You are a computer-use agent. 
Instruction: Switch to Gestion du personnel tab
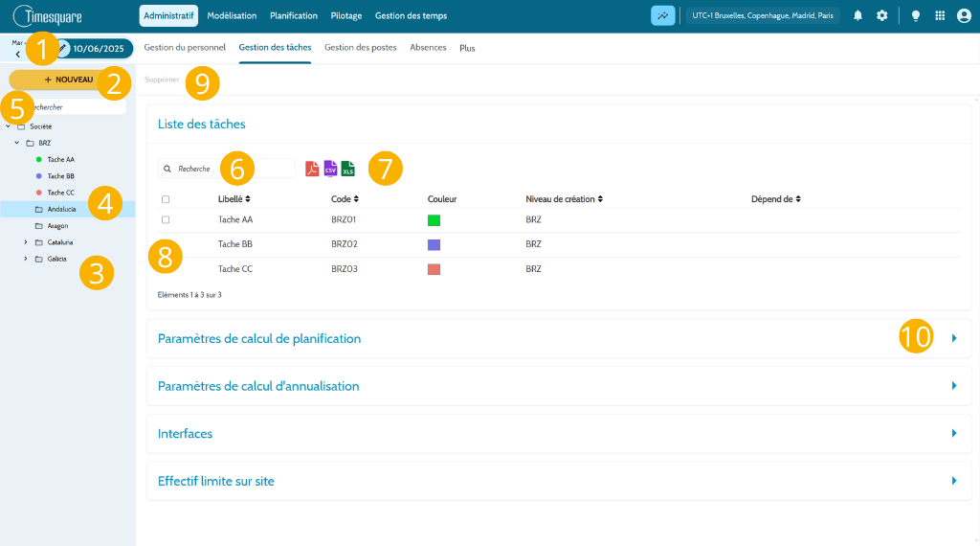click(x=185, y=48)
